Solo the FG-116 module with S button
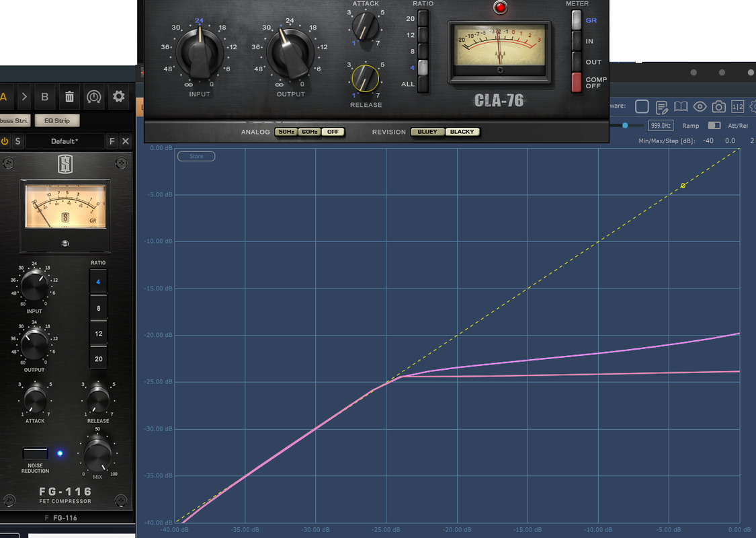The width and height of the screenshot is (756, 538). tap(18, 141)
